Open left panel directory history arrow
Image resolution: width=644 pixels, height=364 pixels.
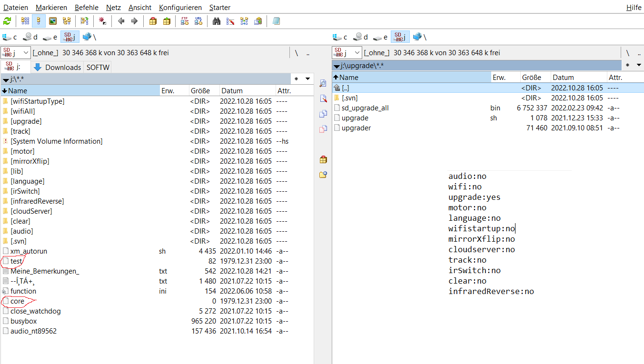(308, 79)
